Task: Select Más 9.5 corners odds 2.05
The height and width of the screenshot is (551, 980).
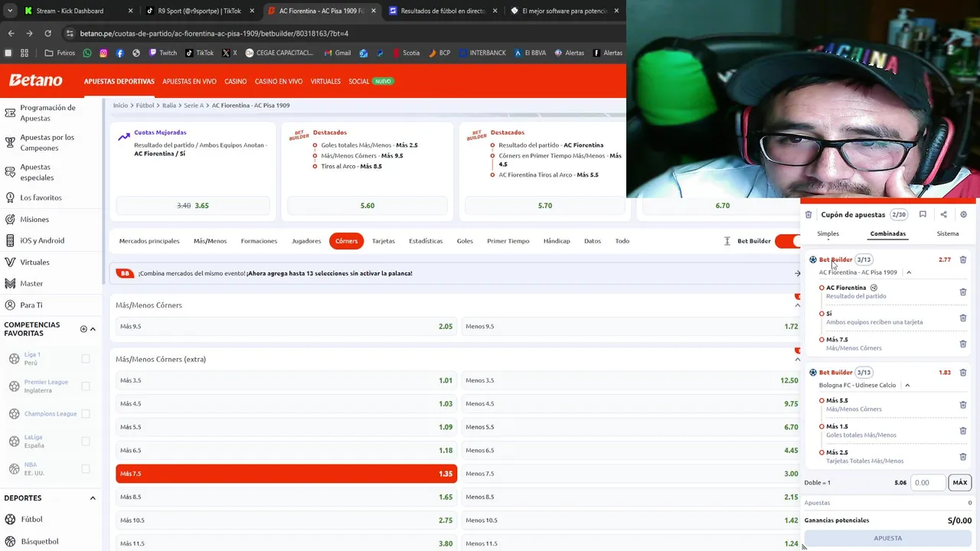Action: [286, 327]
